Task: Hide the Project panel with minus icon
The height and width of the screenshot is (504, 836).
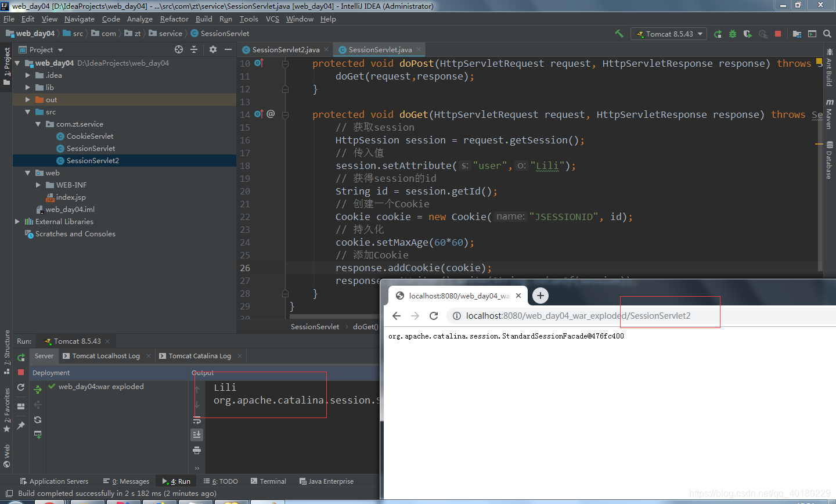Action: [x=228, y=49]
